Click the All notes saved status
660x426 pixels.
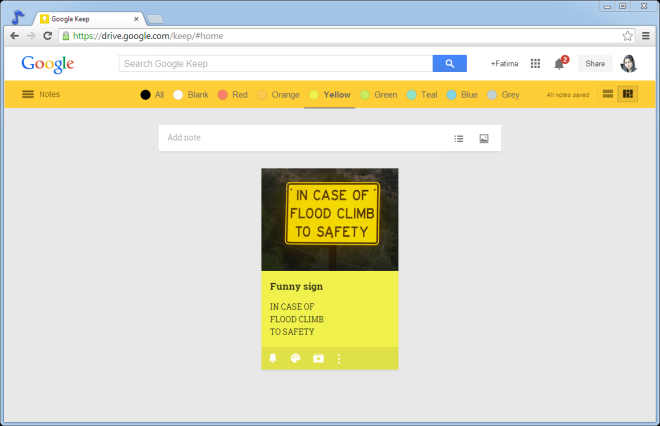click(567, 95)
